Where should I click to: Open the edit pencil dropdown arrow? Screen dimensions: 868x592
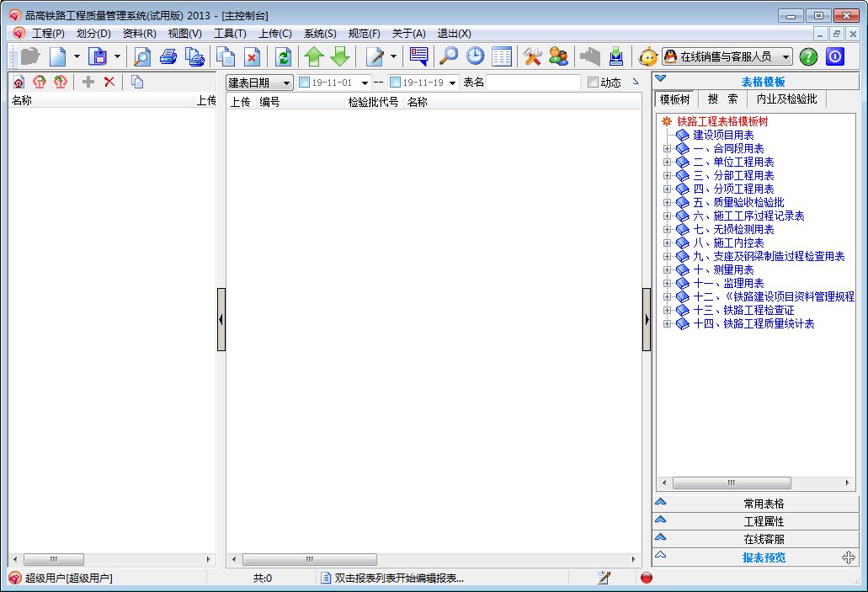click(394, 56)
